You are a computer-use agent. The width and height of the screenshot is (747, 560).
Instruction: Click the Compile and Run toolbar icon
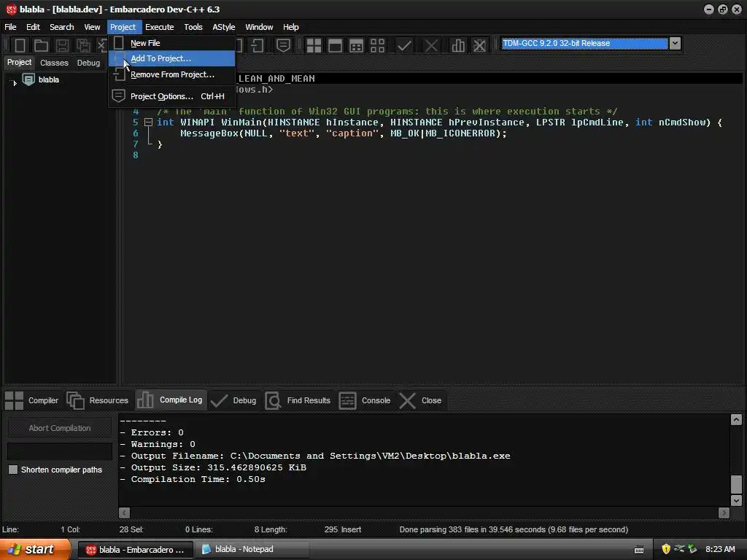point(356,46)
